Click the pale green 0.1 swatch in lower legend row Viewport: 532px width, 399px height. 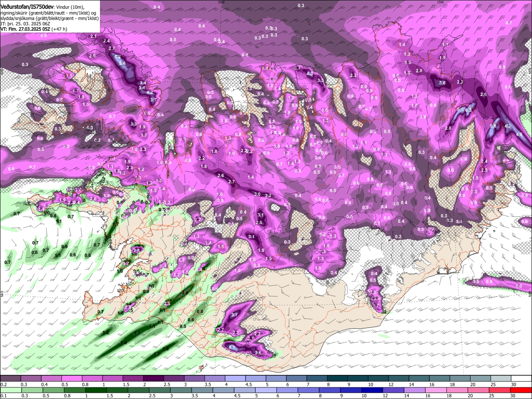[11, 390]
